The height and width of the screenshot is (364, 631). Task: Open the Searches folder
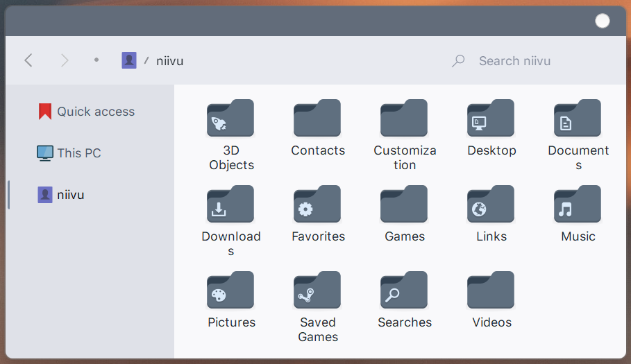[x=404, y=291]
